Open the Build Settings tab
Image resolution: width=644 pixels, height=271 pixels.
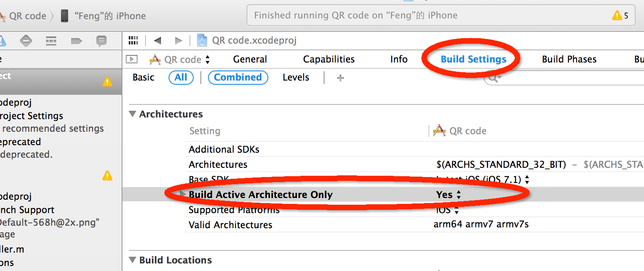473,60
